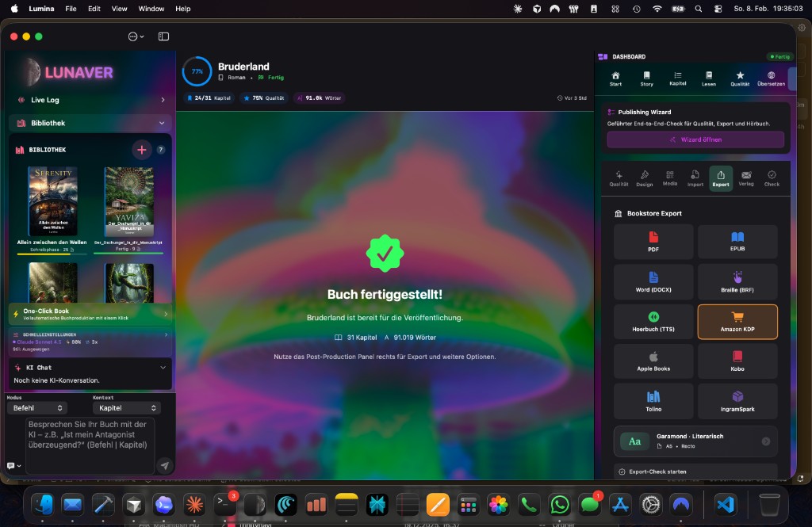Image resolution: width=812 pixels, height=527 pixels.
Task: Open the Wizard öffnen button
Action: pyautogui.click(x=695, y=139)
